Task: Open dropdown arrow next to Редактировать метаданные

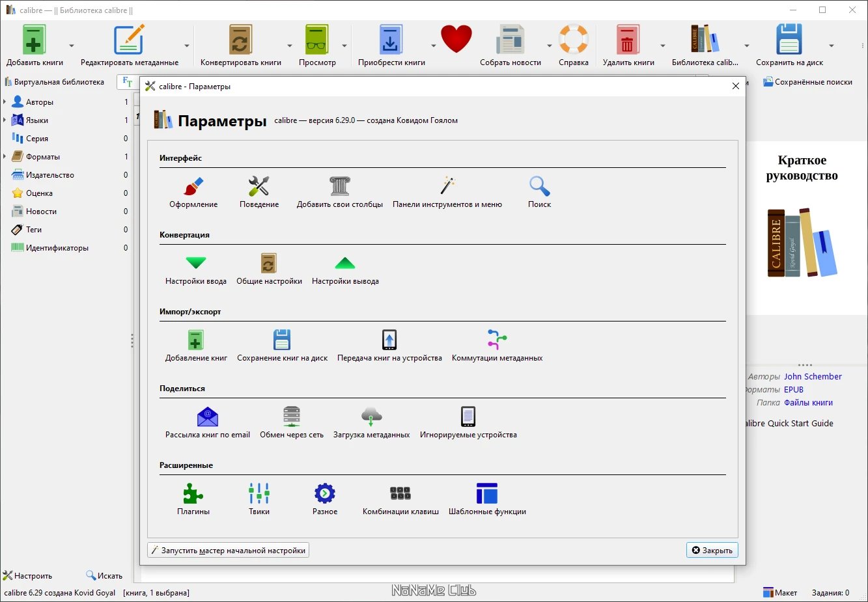Action: 187,46
